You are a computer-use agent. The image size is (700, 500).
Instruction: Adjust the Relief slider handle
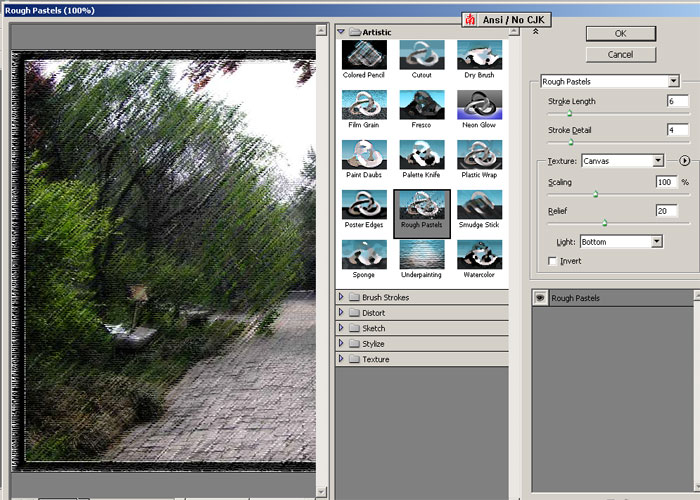[x=604, y=223]
